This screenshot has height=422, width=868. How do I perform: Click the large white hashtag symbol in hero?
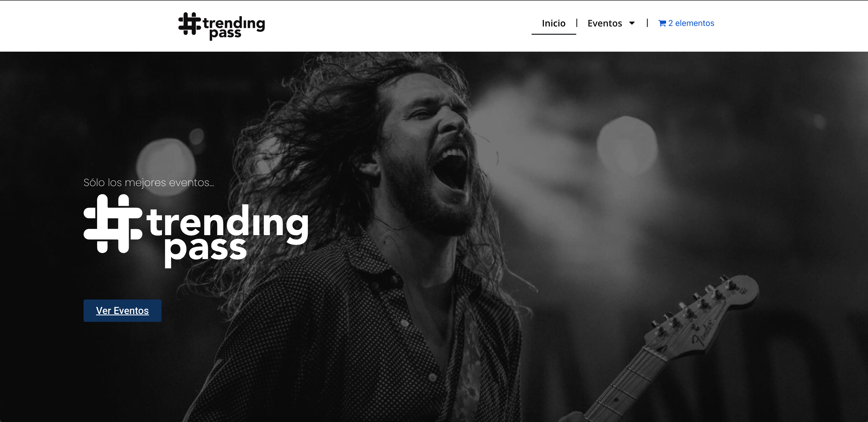113,224
